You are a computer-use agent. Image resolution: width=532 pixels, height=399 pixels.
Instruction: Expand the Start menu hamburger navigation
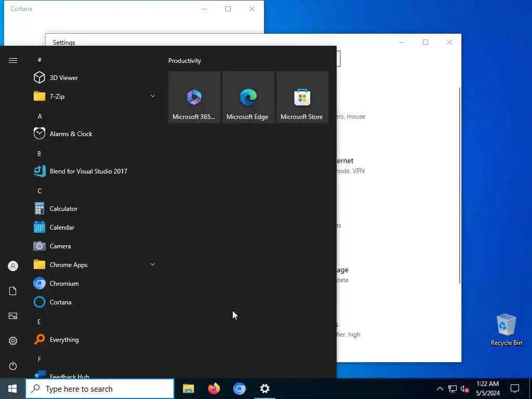click(13, 60)
